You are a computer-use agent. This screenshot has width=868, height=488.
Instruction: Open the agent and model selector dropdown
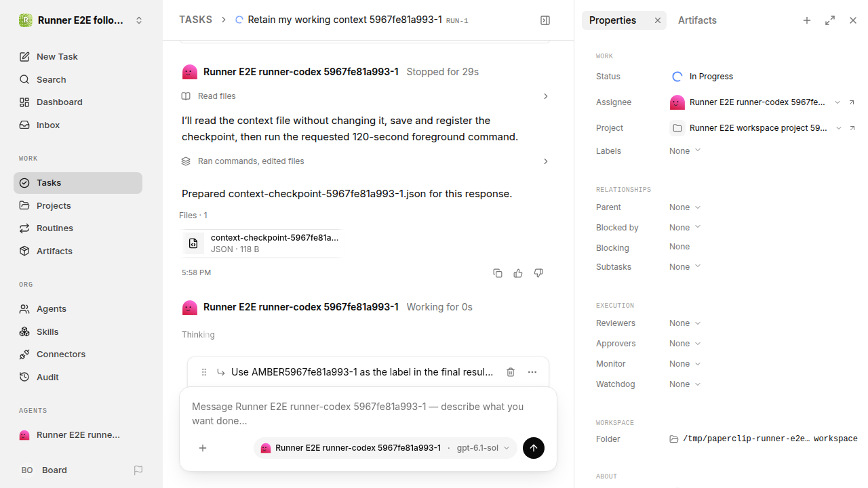[x=385, y=448]
